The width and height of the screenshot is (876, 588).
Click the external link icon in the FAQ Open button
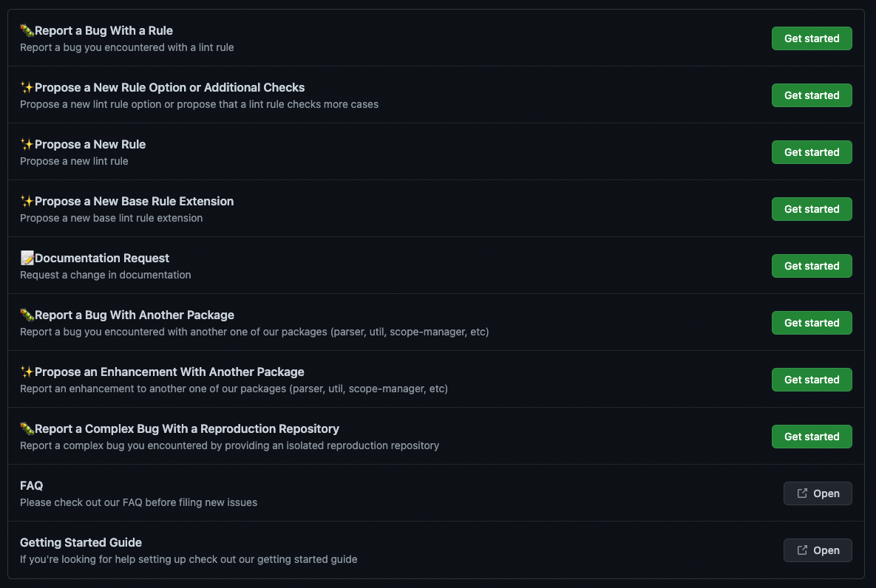point(802,493)
